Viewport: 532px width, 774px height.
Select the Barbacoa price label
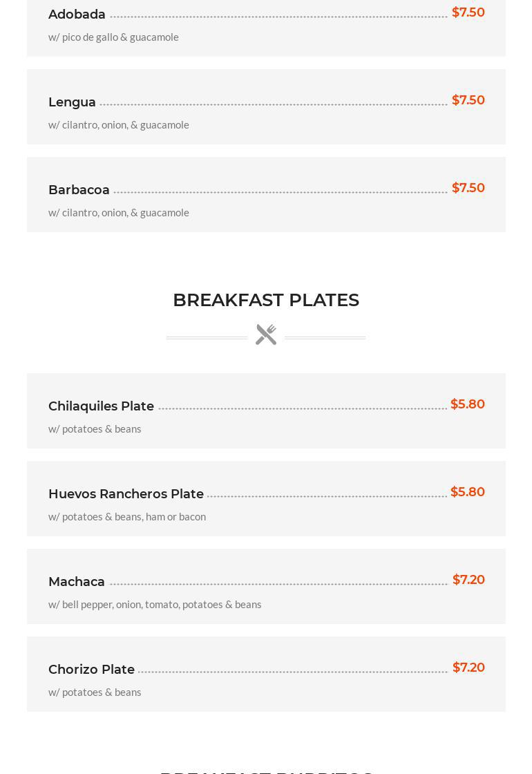tap(468, 188)
